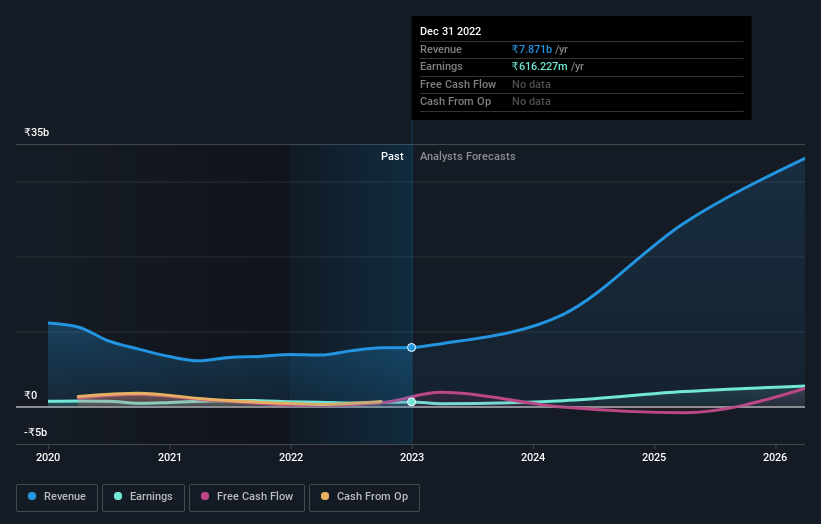Click the 2026 x-axis label
Viewport: 821px width, 524px height.
coord(775,457)
